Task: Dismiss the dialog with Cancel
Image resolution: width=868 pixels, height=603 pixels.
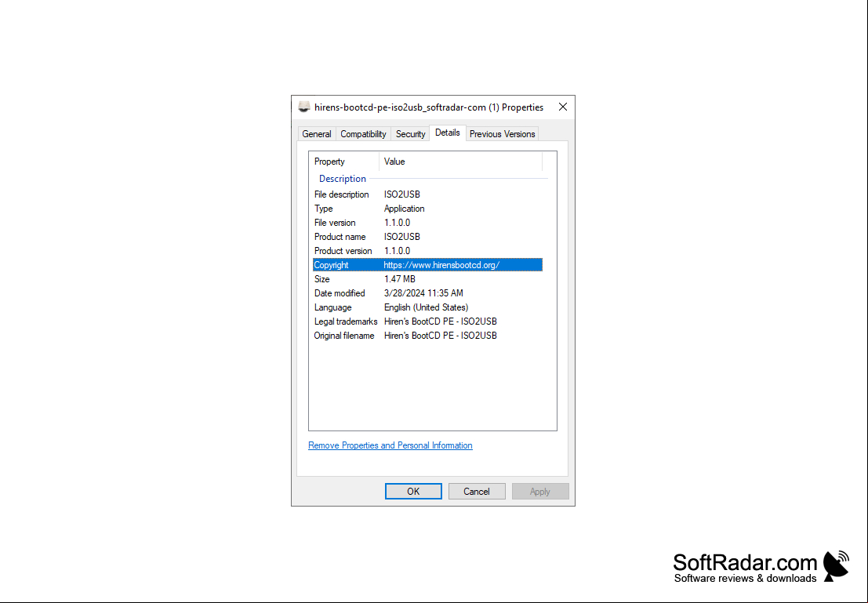Action: tap(477, 491)
